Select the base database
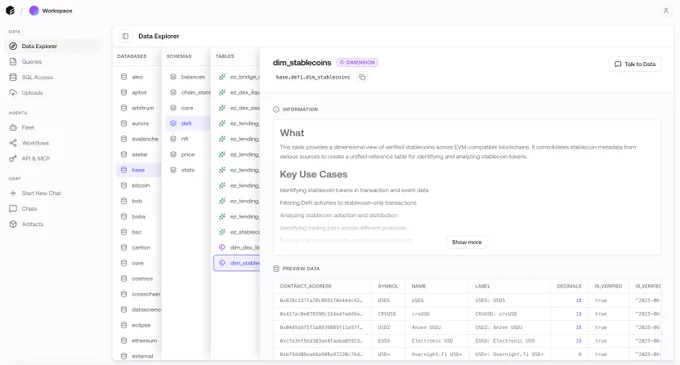Viewport: 680px width, 365px height. coord(138,170)
